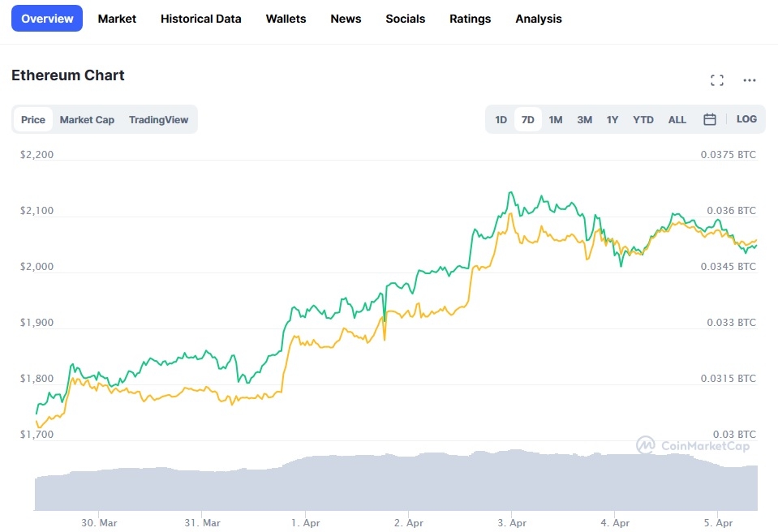Select the Overview tab
The width and height of the screenshot is (778, 532).
coord(46,18)
